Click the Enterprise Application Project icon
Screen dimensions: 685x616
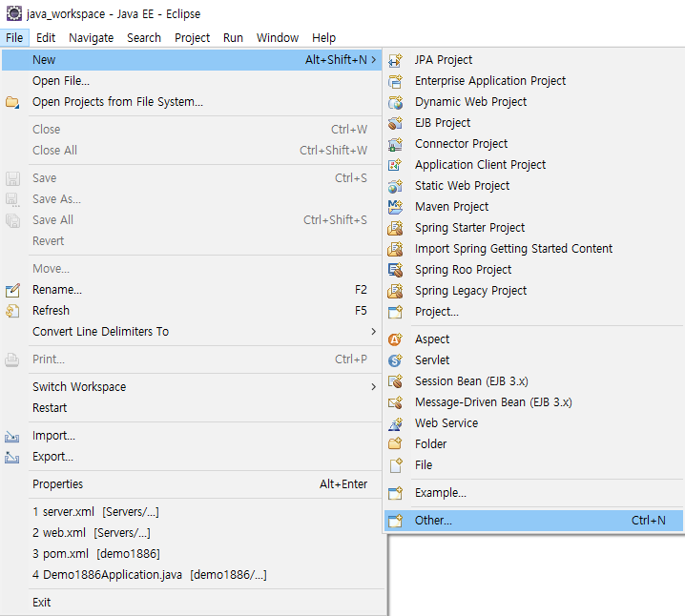(395, 81)
